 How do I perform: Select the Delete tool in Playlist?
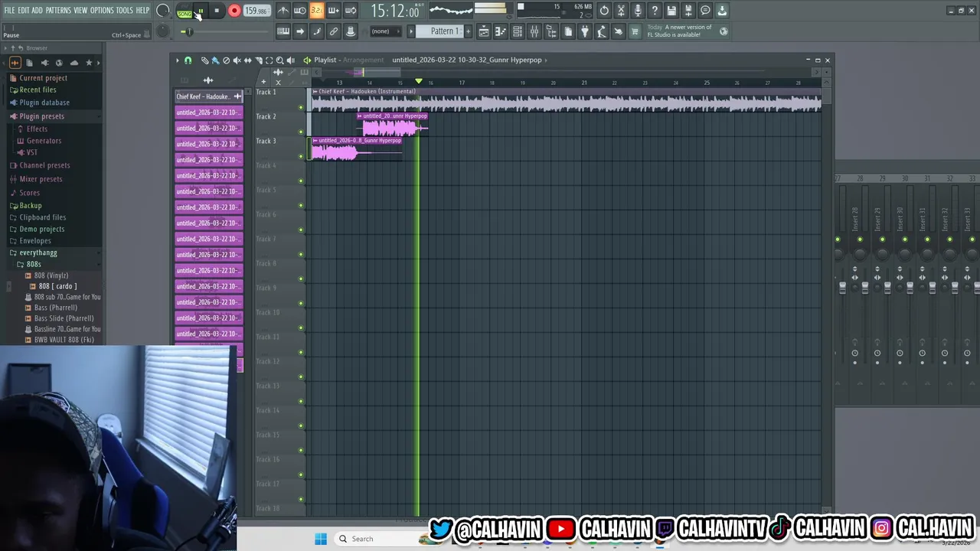pyautogui.click(x=226, y=60)
